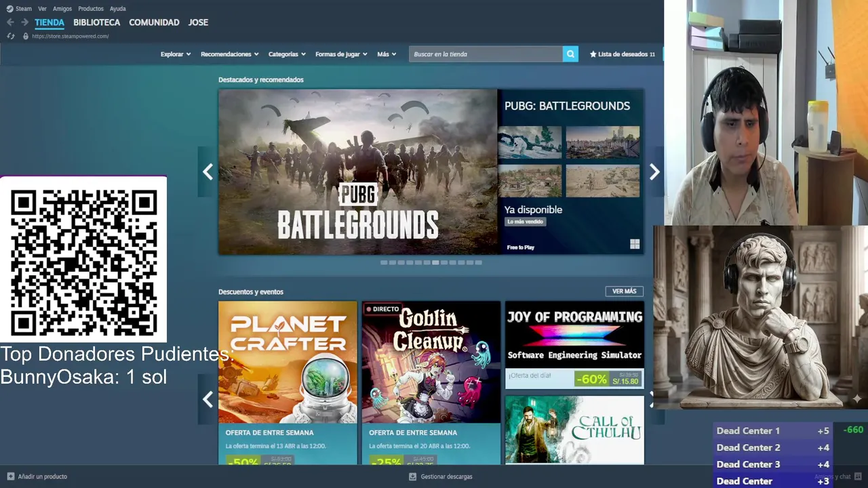Click the DIRECTO live badge on Goblin Cleanup
The width and height of the screenshot is (868, 488).
point(383,309)
